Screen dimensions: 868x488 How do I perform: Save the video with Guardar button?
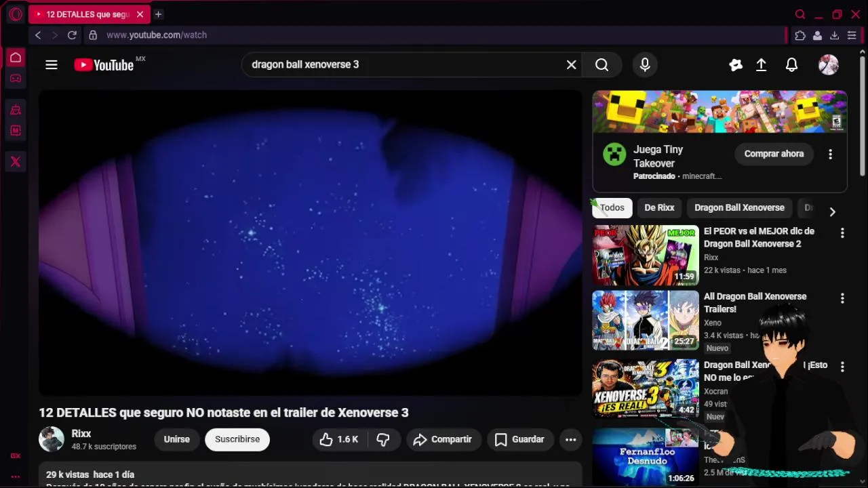(x=520, y=439)
